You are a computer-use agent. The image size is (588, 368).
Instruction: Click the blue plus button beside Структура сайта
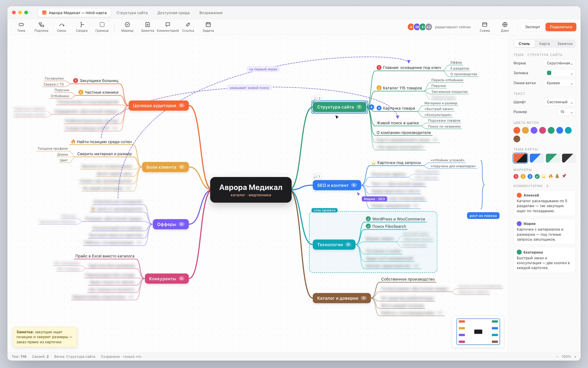click(x=371, y=107)
